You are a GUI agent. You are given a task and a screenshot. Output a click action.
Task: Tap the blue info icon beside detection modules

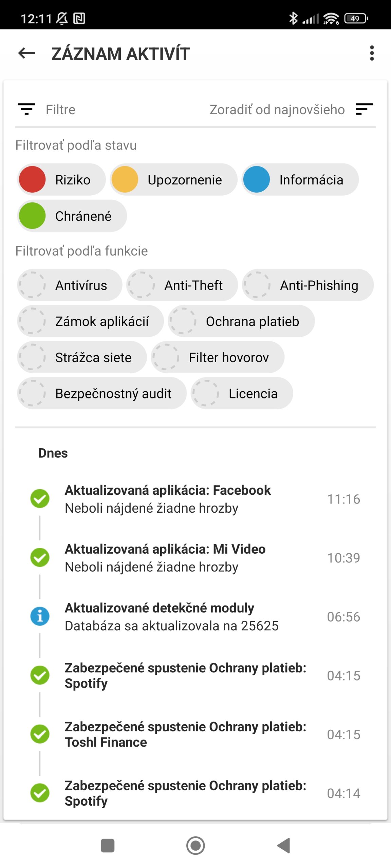(40, 616)
